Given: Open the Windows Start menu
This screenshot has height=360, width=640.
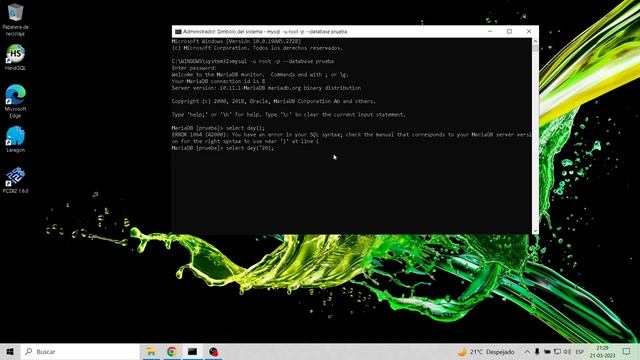Looking at the screenshot, I should 10,351.
